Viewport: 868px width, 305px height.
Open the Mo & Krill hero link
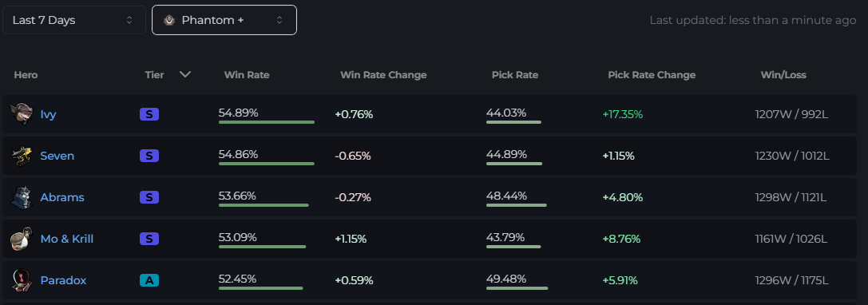click(x=66, y=239)
